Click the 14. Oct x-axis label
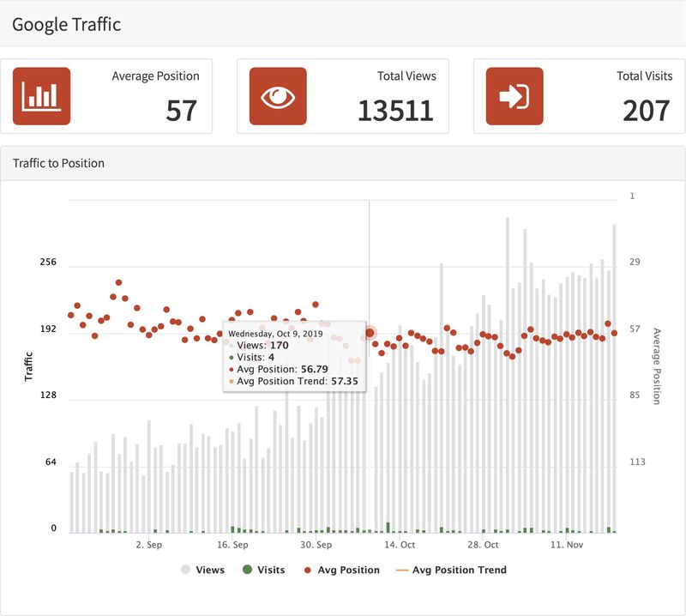Screen dimensions: 686x616 tap(400, 545)
